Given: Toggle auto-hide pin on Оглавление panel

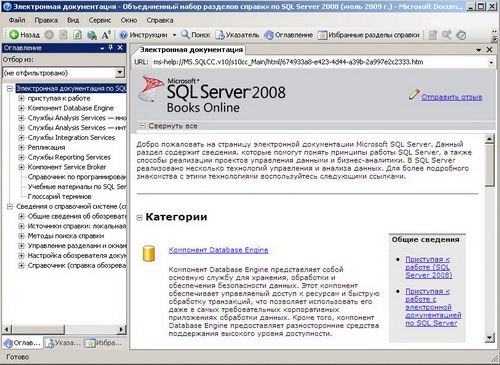Looking at the screenshot, I should [x=111, y=48].
